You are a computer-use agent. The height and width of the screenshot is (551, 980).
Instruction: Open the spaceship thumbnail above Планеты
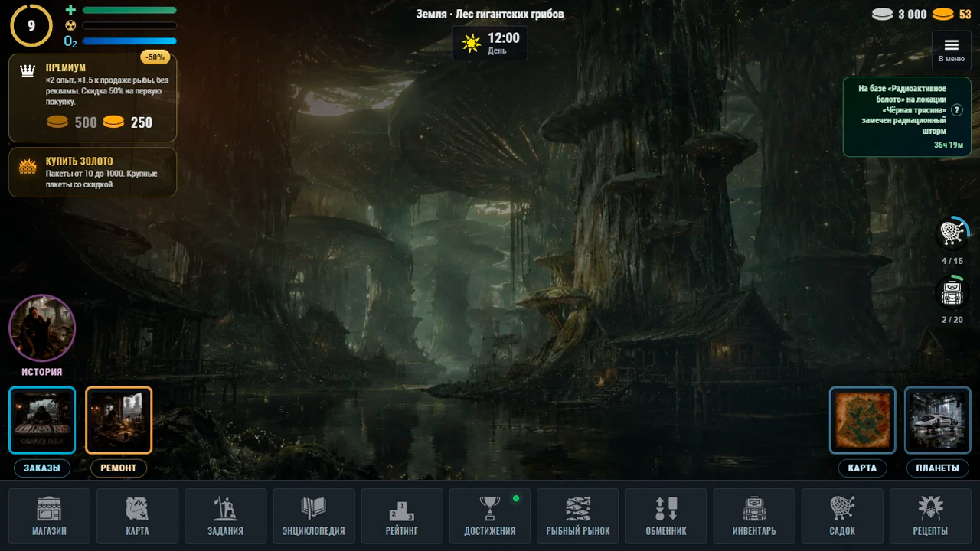point(938,420)
